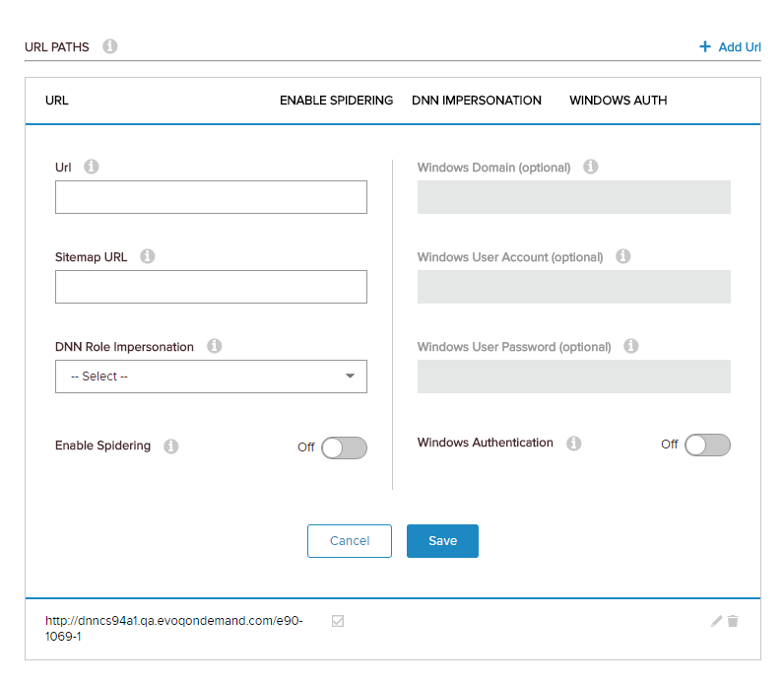This screenshot has height=686, width=784.
Task: Click the info icon beside Url label
Action: point(92,167)
